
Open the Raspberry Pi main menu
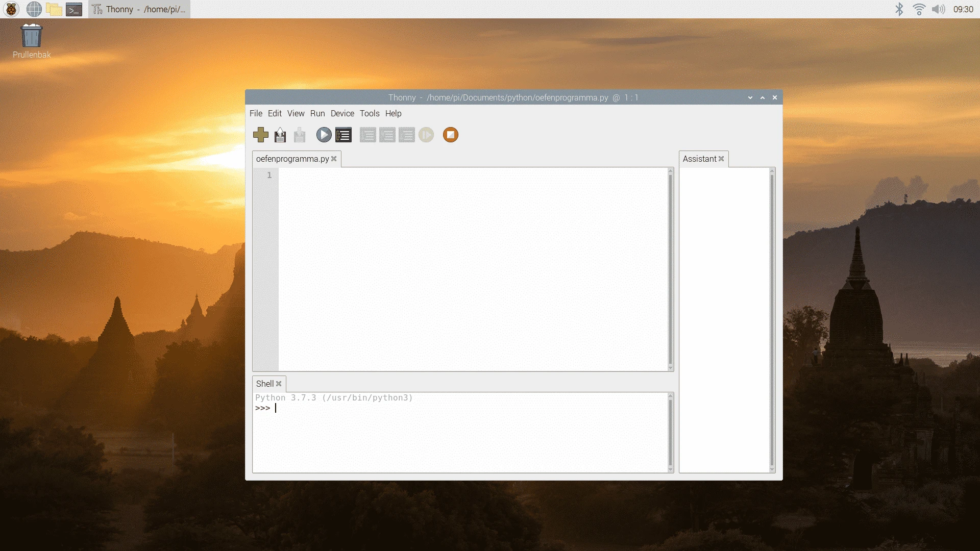pyautogui.click(x=11, y=9)
